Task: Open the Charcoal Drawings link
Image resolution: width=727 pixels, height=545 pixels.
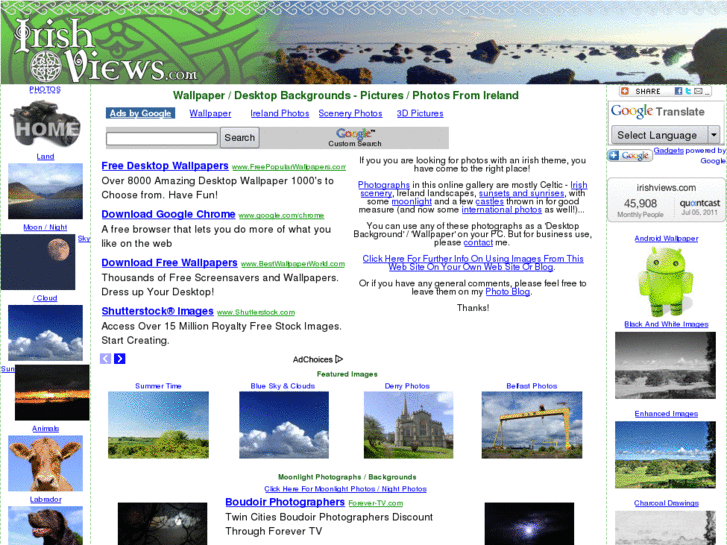Action: coord(666,503)
